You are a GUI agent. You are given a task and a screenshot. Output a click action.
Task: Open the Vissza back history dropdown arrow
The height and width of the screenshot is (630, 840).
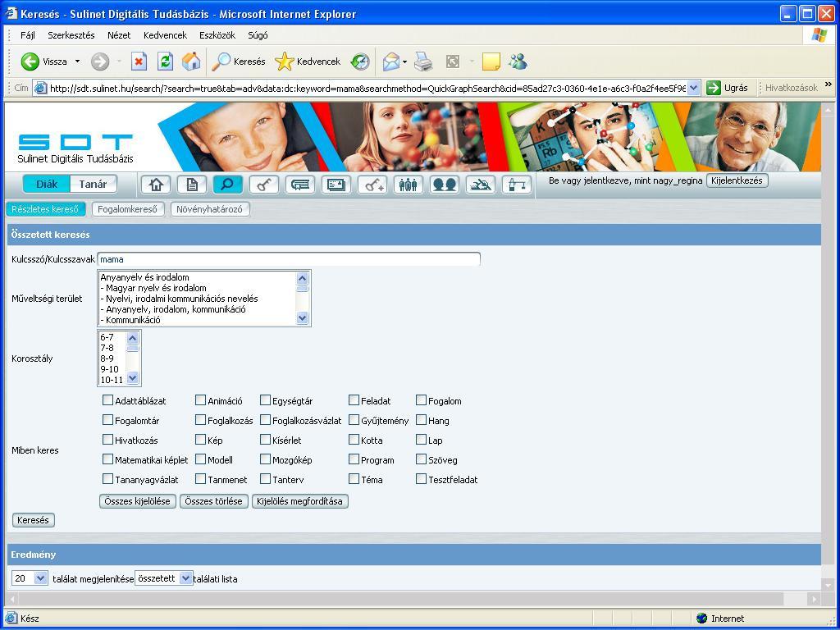coord(78,62)
